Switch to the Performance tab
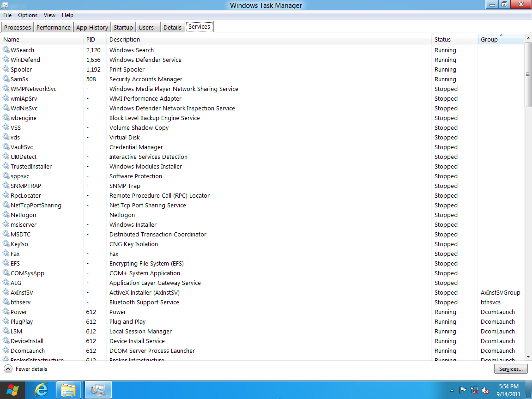Screen dimensions: 532x399 pos(53,28)
